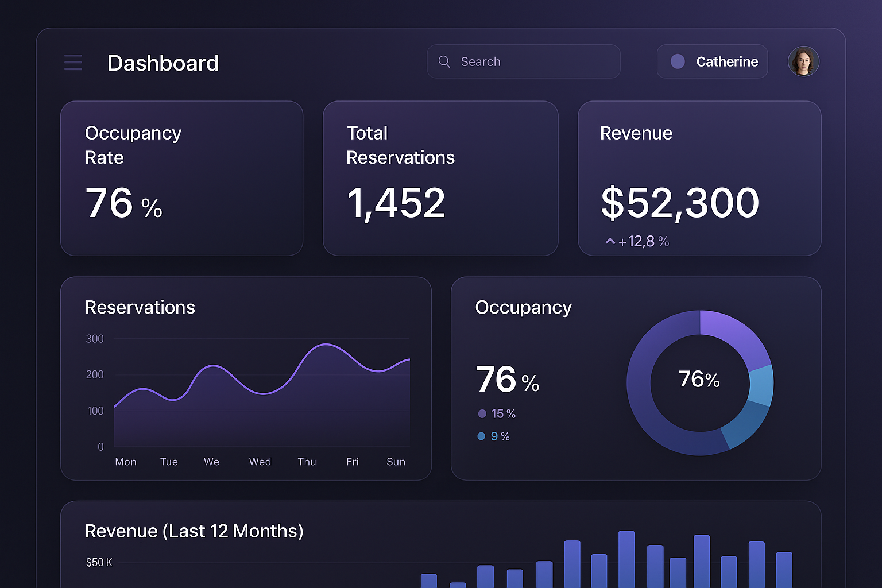Expand the Revenue (Last 12 Months) section
Screen dimensions: 882x588
pyautogui.click(x=194, y=531)
